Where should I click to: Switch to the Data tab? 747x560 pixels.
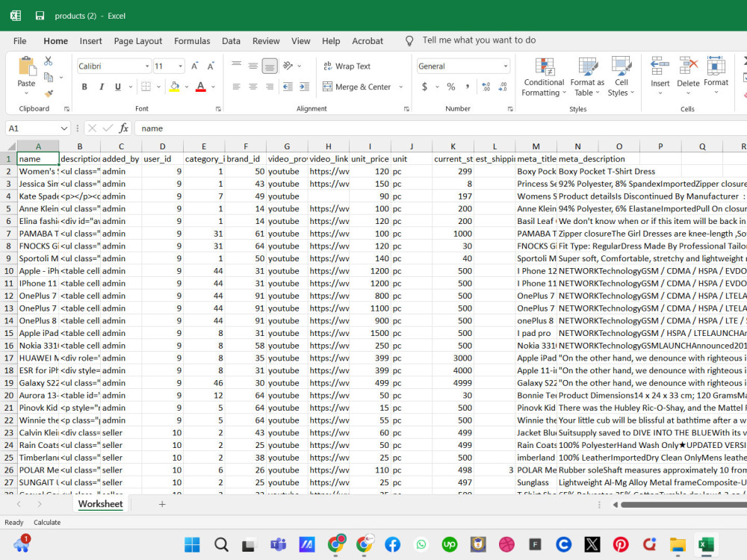(231, 41)
